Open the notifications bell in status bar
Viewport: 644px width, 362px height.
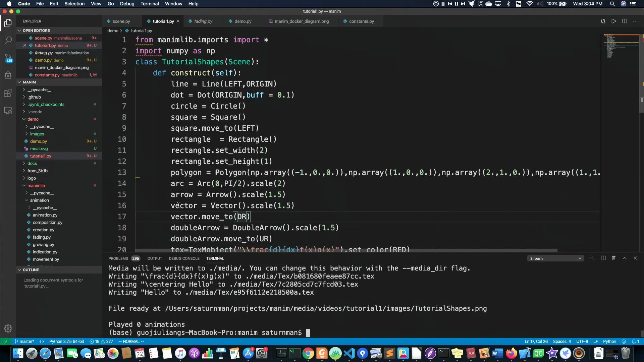635,342
